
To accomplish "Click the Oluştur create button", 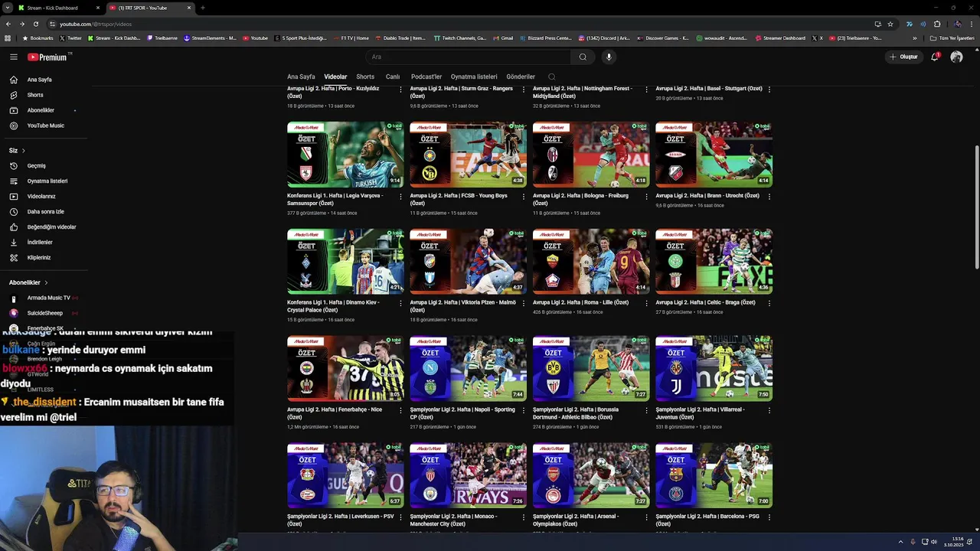I will pyautogui.click(x=904, y=57).
